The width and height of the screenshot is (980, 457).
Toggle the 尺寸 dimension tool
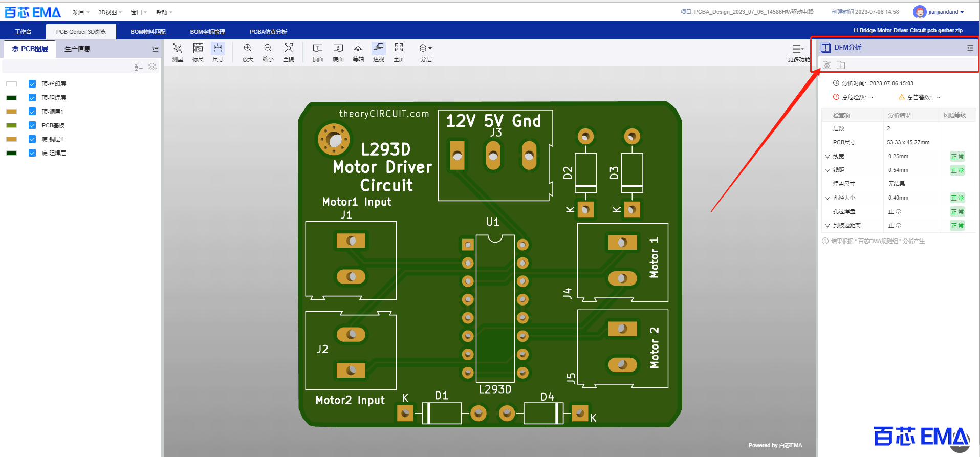218,52
